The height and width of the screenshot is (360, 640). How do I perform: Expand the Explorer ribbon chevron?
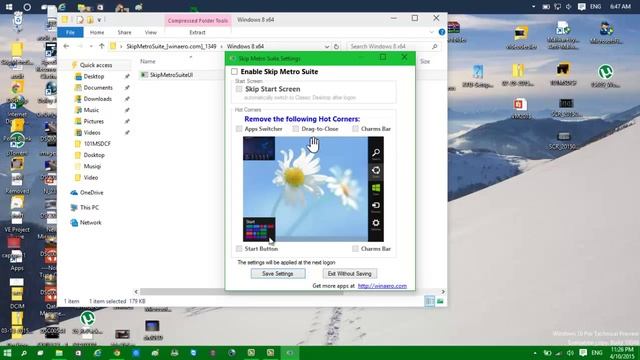pos(431,32)
